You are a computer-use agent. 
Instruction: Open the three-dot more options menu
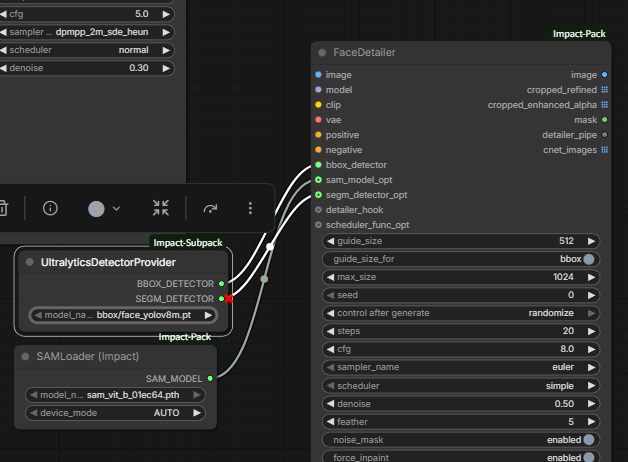point(251,208)
